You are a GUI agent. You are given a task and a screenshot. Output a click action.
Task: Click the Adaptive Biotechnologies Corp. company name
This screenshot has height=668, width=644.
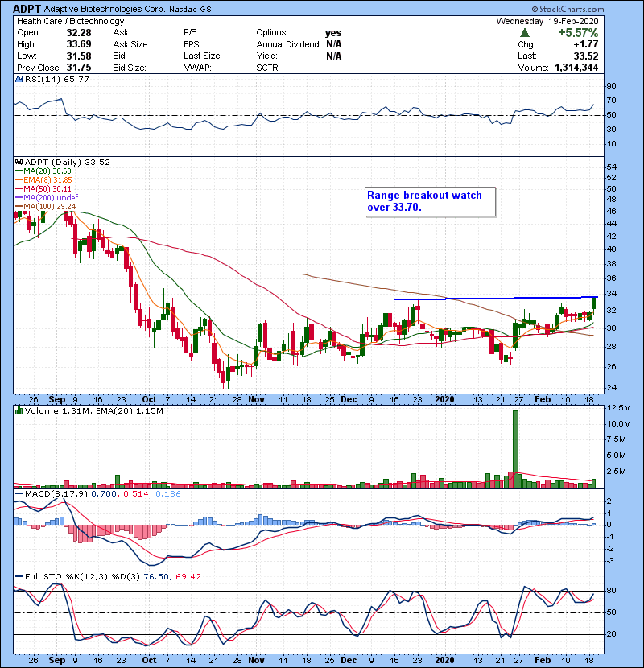click(105, 9)
